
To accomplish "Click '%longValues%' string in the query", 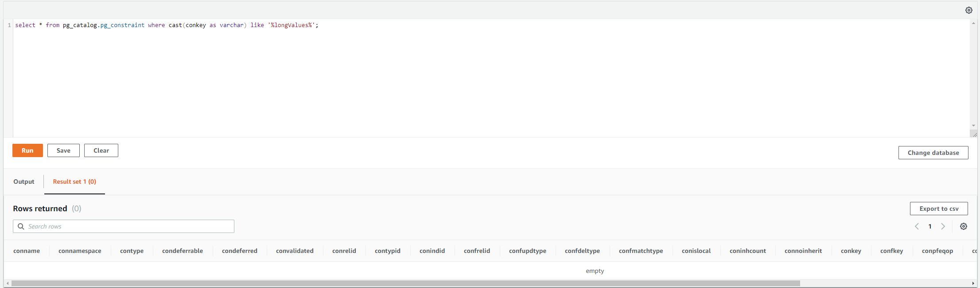I will tap(291, 25).
